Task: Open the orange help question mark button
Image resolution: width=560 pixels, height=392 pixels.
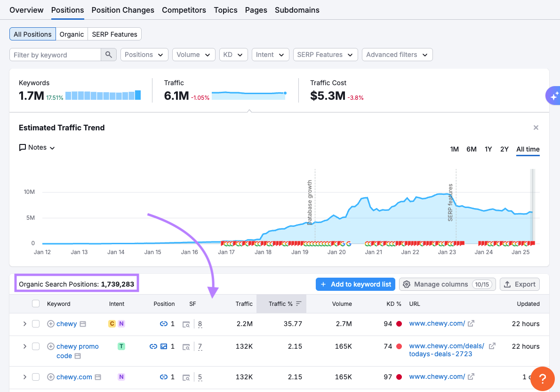Action: coord(542,378)
